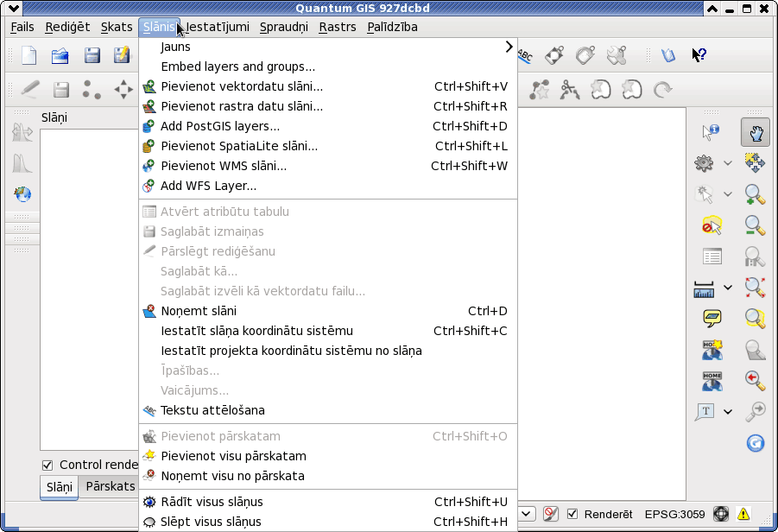The image size is (778, 532).
Task: Select the Identify features tool
Action: 711,132
